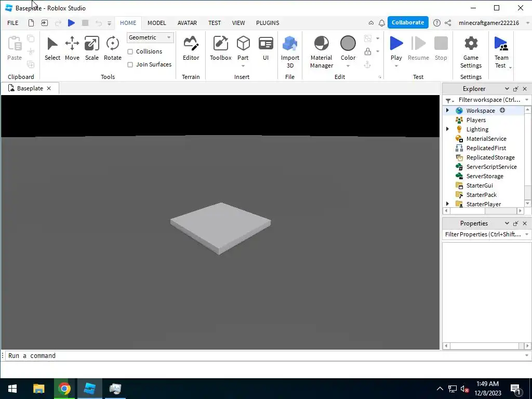The height and width of the screenshot is (399, 532).
Task: Activate the Scale tool
Action: point(91,49)
